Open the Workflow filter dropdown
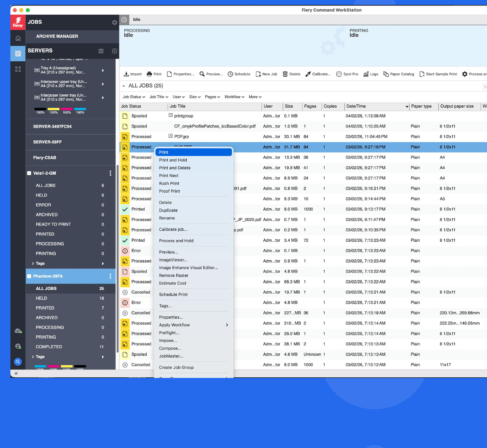This screenshot has width=487, height=448. [234, 97]
